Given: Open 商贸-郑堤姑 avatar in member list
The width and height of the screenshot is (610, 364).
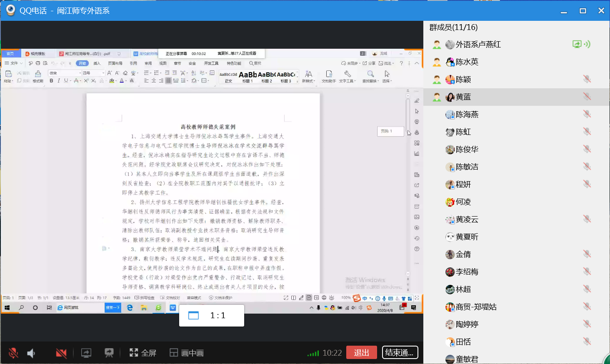Looking at the screenshot, I should pos(450,307).
